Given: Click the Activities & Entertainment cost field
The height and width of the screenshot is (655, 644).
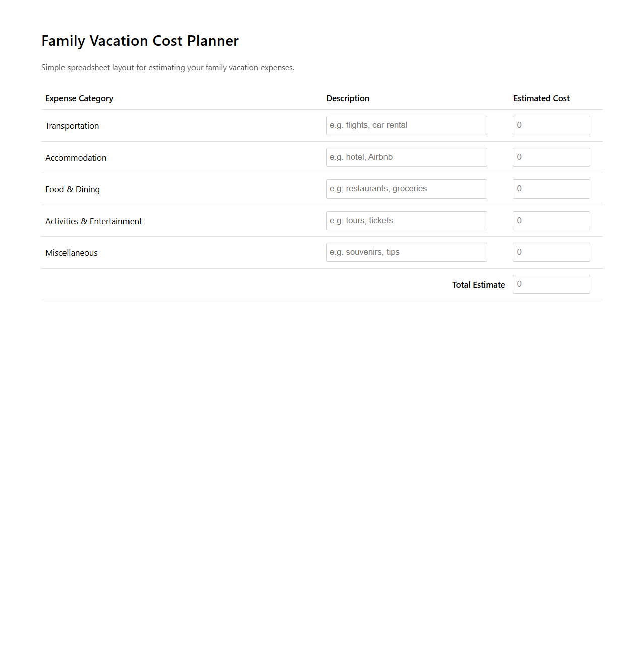Looking at the screenshot, I should pos(551,220).
